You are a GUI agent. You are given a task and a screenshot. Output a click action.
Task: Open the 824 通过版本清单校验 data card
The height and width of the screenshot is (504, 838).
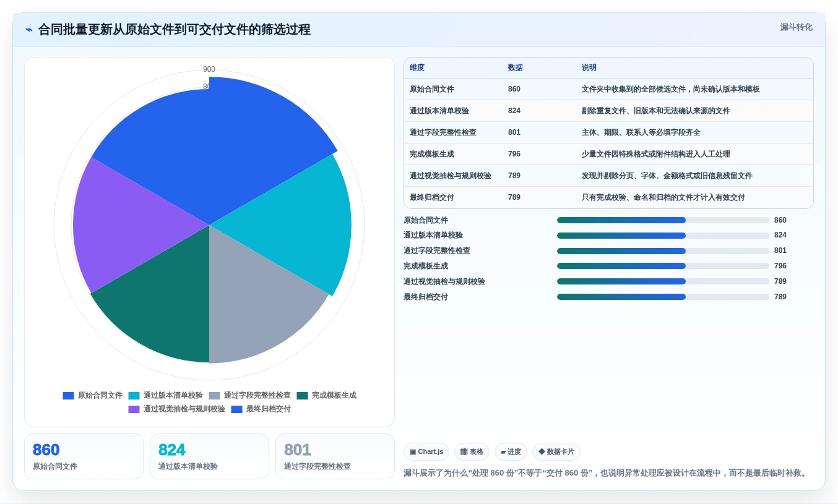[209, 456]
